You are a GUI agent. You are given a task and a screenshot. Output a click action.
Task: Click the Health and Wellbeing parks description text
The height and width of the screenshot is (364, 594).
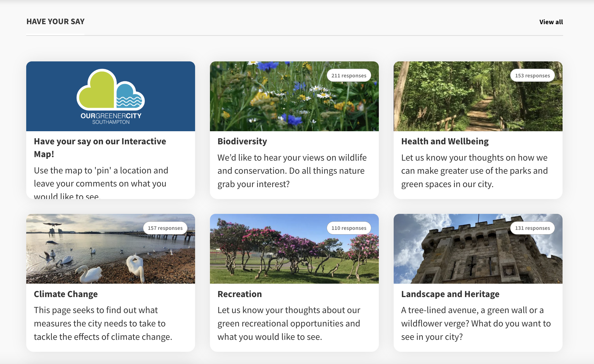[474, 171]
